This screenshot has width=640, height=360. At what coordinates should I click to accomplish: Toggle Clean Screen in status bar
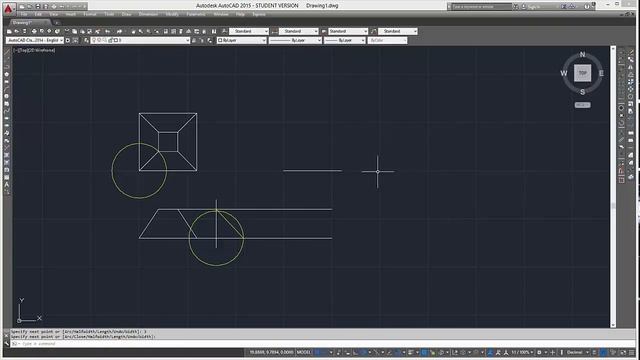click(623, 352)
